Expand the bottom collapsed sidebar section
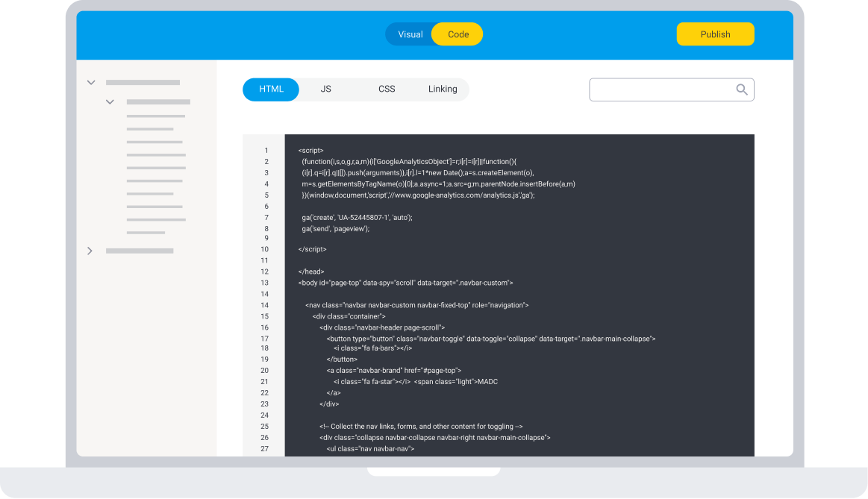868x499 pixels. pyautogui.click(x=90, y=251)
